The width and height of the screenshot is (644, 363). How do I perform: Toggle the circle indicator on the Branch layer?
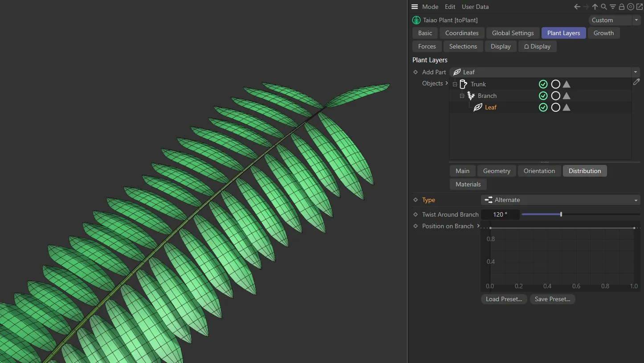coord(555,96)
